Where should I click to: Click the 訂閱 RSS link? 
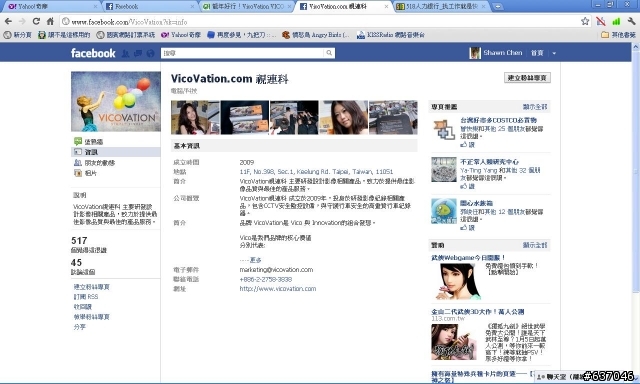coord(86,297)
